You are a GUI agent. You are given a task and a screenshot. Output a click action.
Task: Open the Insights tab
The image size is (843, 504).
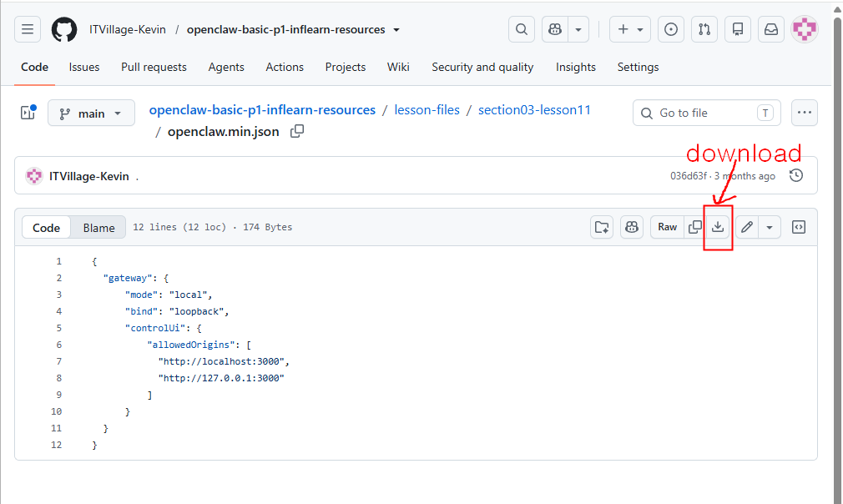[575, 67]
